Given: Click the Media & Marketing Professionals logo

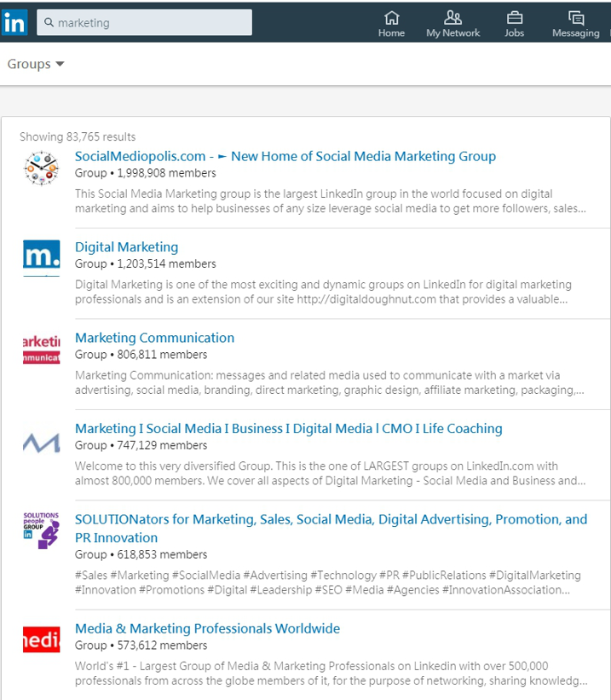Looking at the screenshot, I should (x=41, y=639).
